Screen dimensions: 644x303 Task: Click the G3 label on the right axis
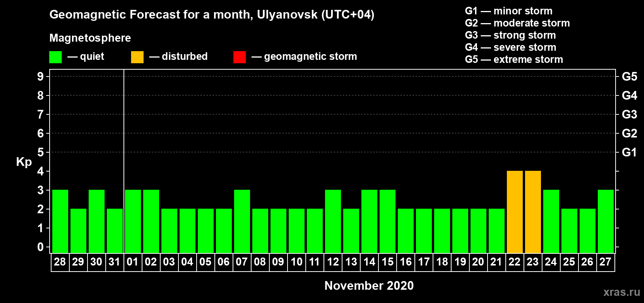tap(630, 114)
